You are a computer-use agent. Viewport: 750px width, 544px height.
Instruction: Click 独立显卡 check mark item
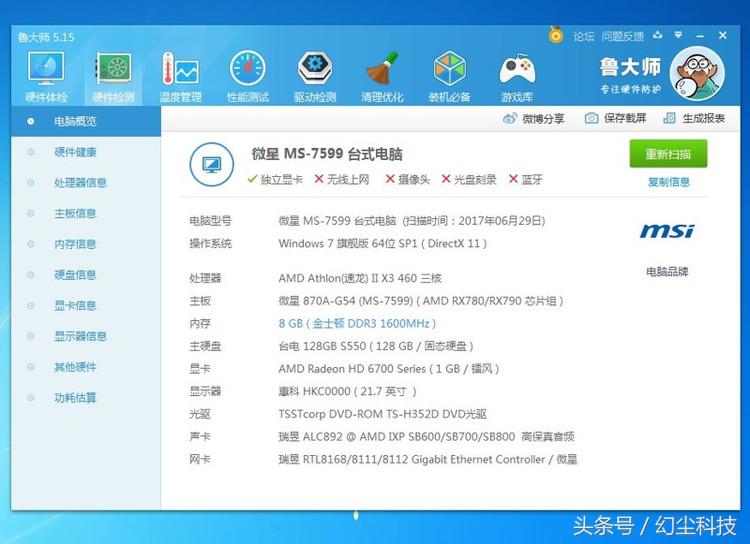(x=275, y=179)
